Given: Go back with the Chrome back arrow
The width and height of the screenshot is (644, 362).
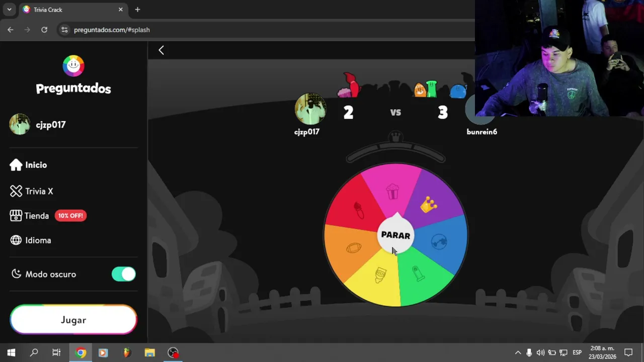Looking at the screenshot, I should pyautogui.click(x=11, y=30).
